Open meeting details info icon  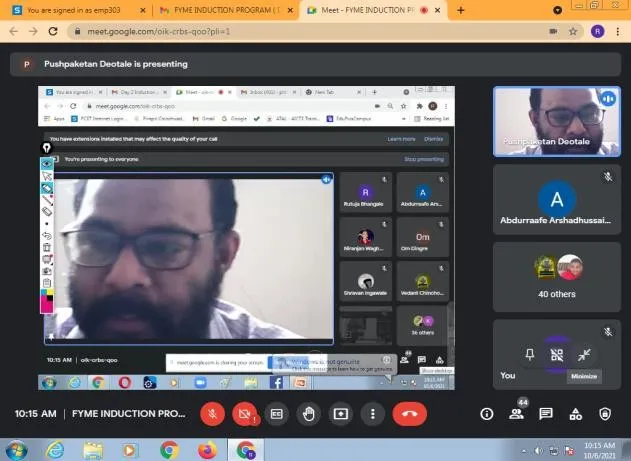coord(487,414)
